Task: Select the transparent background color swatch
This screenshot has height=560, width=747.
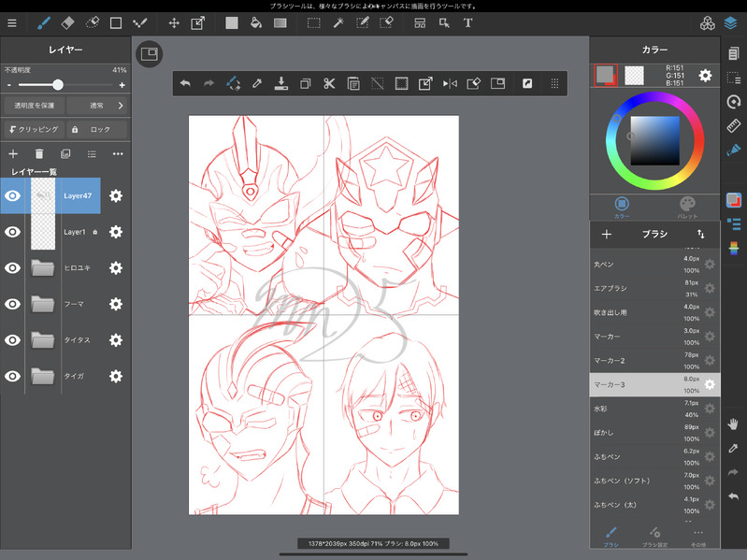Action: click(634, 75)
